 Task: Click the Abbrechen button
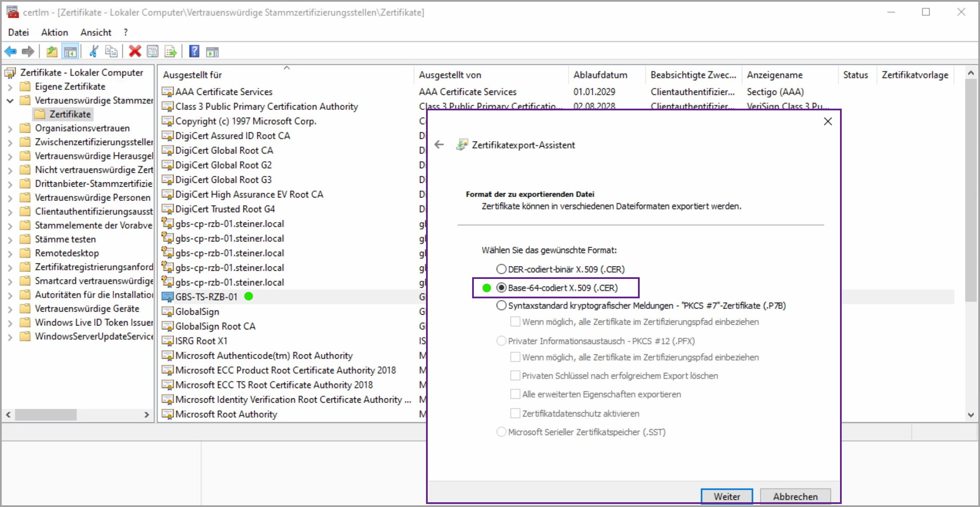(x=795, y=496)
